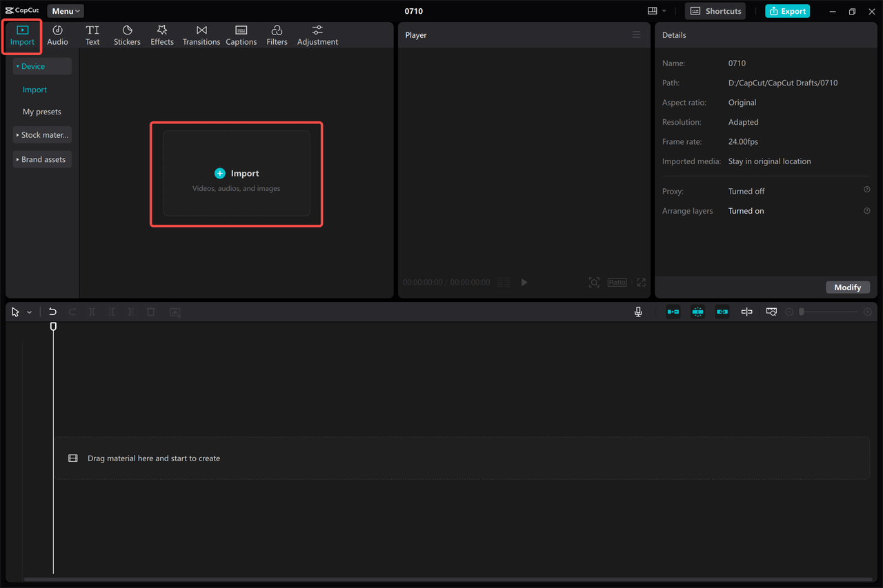
Task: Expand the Stock materials section
Action: click(41, 134)
